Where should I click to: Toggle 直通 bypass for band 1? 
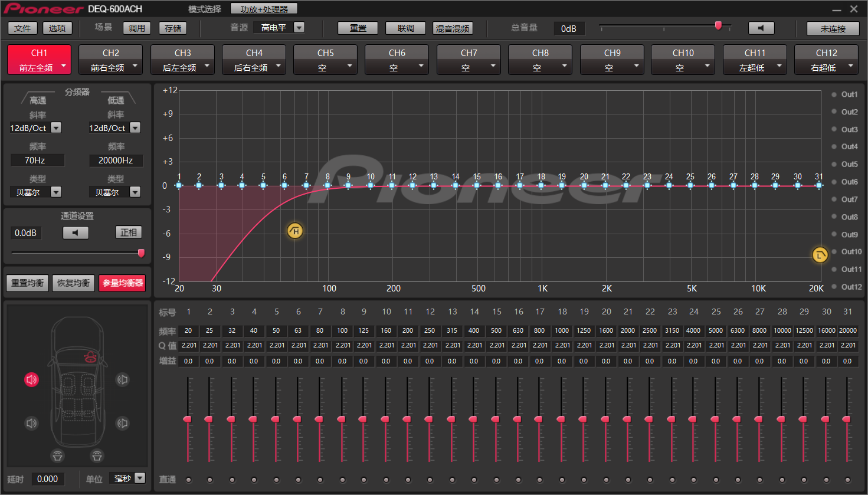[x=189, y=480]
